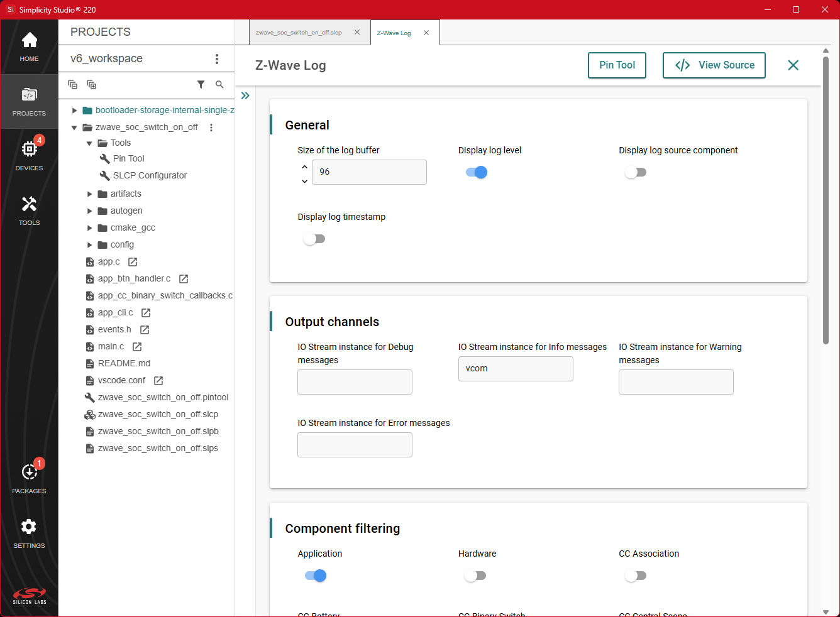Disable the Display log level toggle
This screenshot has width=840, height=617.
(x=476, y=172)
